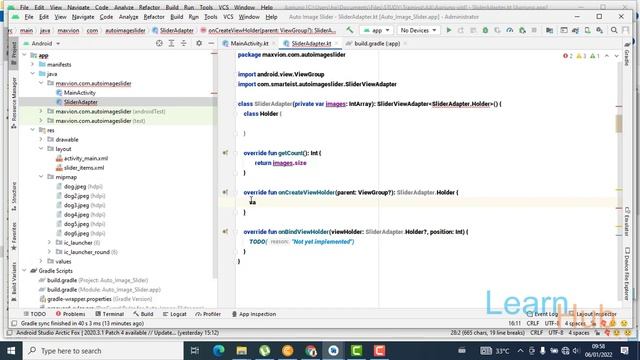Click the Make Project hammer icon
Screen dimensions: 640x360
350,30
